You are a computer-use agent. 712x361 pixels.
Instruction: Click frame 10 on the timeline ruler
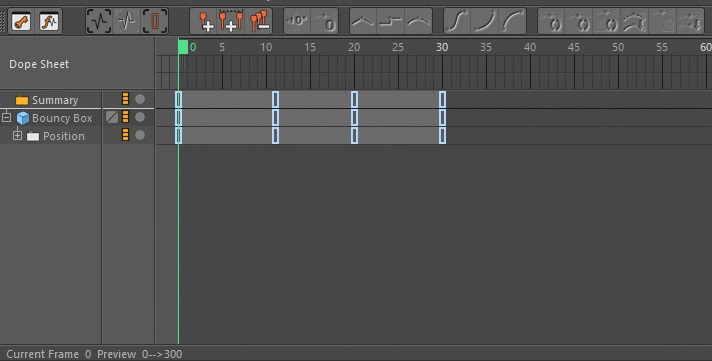[266, 47]
